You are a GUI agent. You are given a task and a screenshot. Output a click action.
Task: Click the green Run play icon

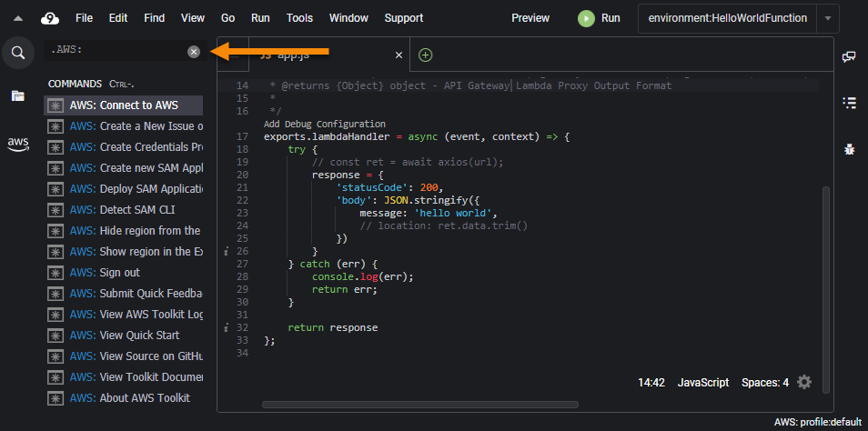[x=586, y=18]
